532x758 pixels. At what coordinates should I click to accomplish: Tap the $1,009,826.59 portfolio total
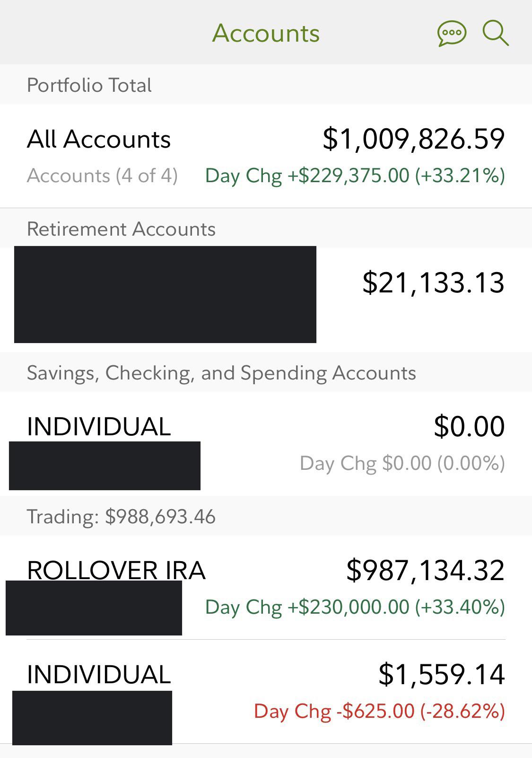[x=413, y=139]
